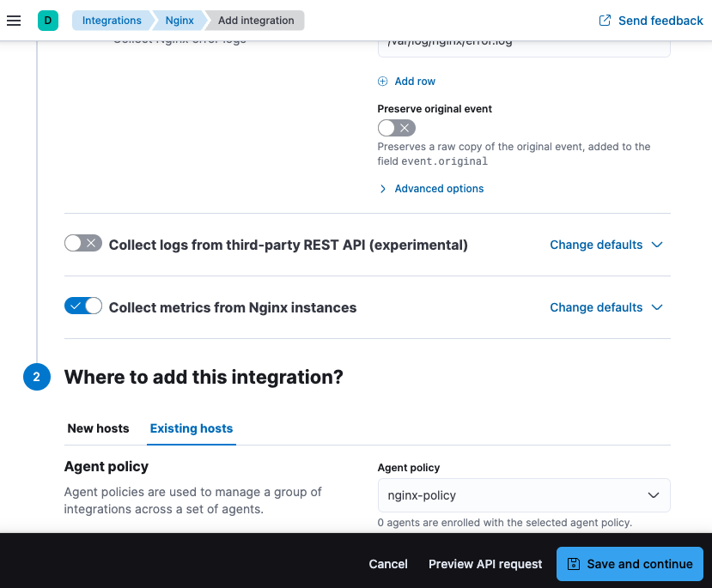Open the hamburger navigation menu
Viewport: 712px width, 588px height.
pyautogui.click(x=14, y=21)
